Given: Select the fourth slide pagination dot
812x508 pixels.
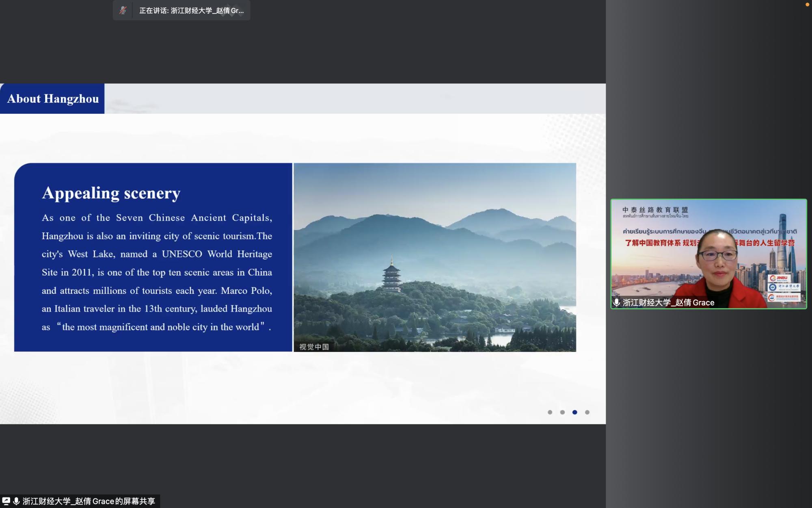Looking at the screenshot, I should tap(587, 412).
